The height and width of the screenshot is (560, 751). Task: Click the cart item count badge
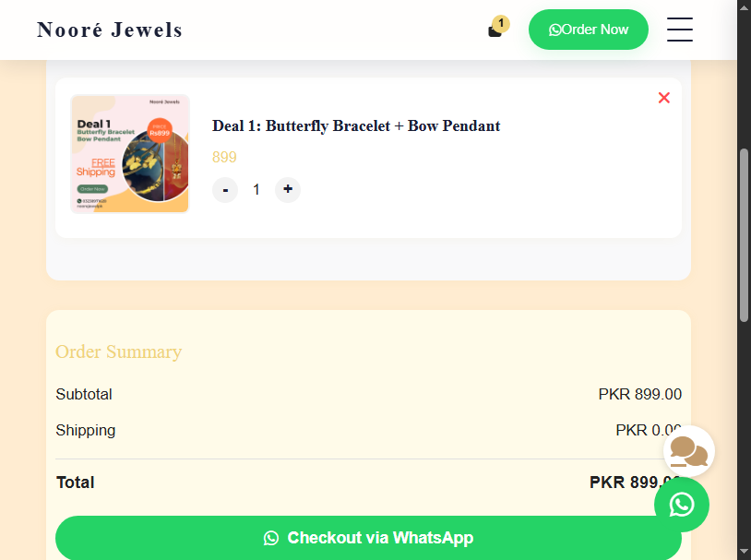point(501,23)
